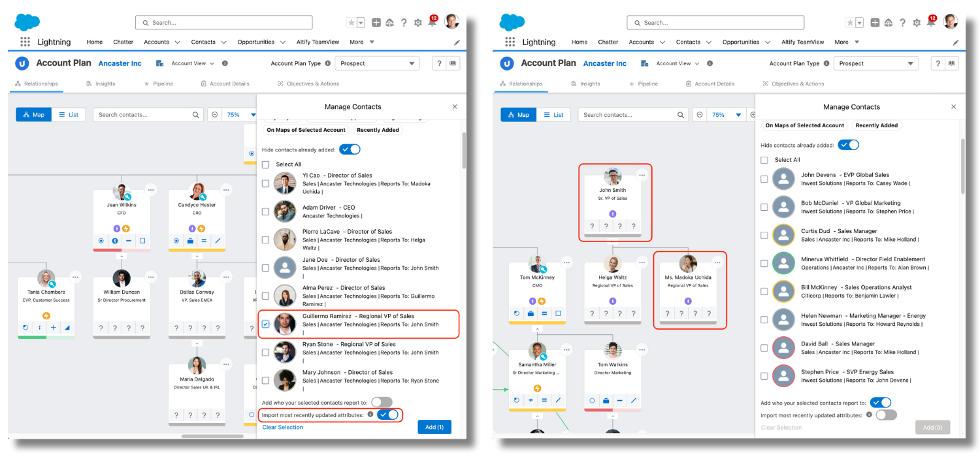Focus the Search contacts field in left screenshot

tap(149, 114)
